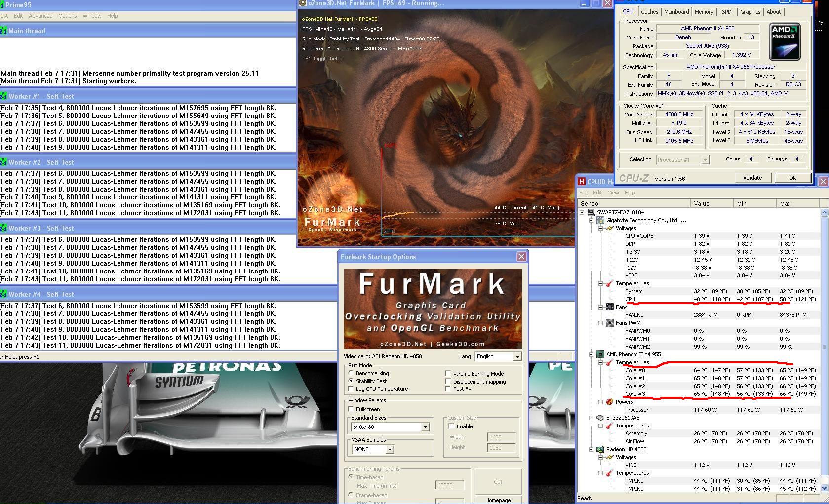Click thermometer icon under Radeon HD 4850
Viewport: 829px width, 504px height.
click(610, 473)
